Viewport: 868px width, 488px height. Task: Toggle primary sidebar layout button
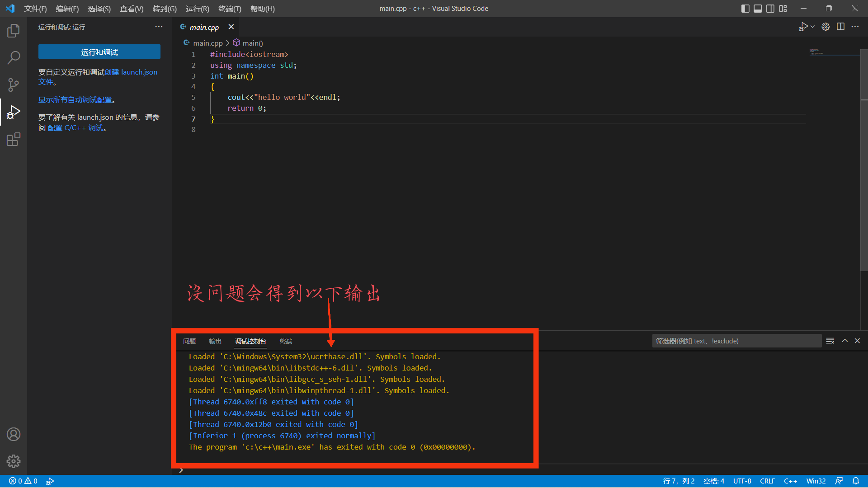pyautogui.click(x=745, y=9)
